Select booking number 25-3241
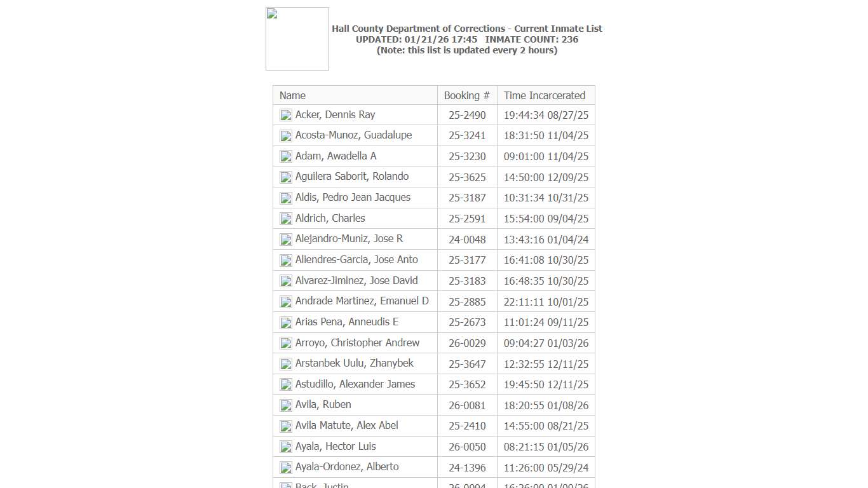This screenshot has height=488, width=868. [467, 135]
